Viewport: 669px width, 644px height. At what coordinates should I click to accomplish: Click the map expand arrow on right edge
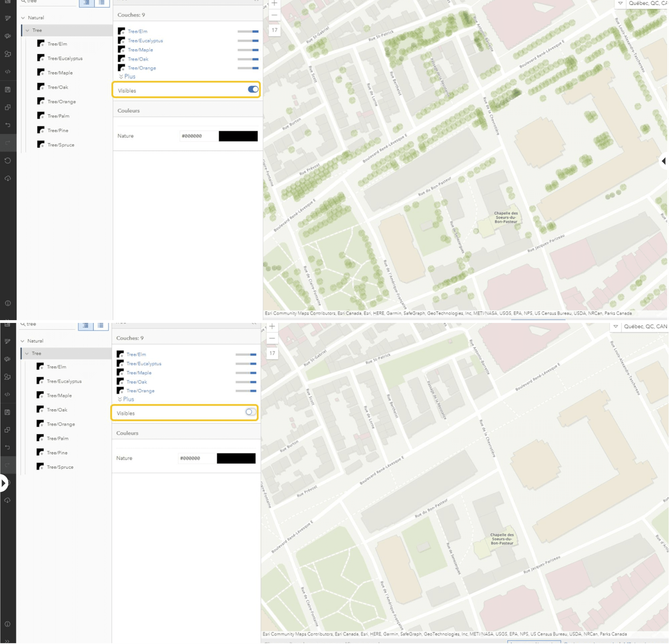click(665, 161)
